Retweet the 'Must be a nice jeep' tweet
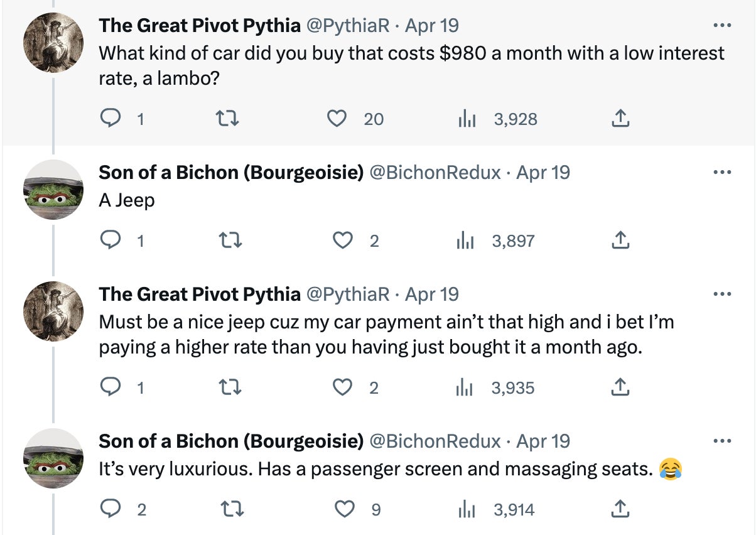This screenshot has height=535, width=756. (230, 387)
